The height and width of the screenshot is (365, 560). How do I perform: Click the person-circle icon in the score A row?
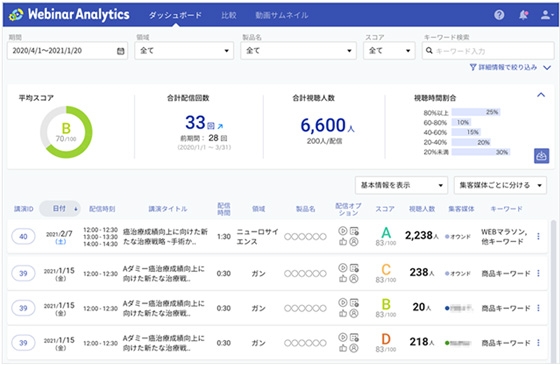coord(354,242)
